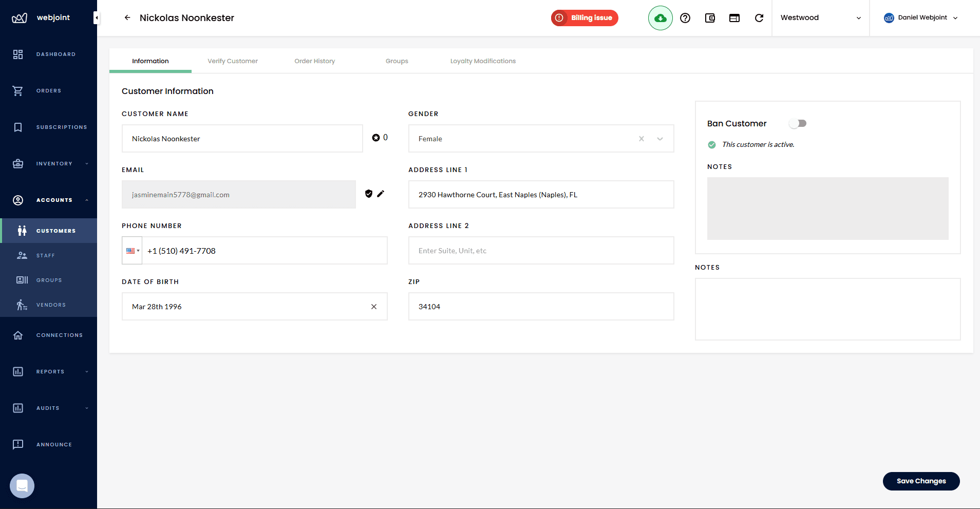Click the verified shield icon beside email

click(369, 194)
